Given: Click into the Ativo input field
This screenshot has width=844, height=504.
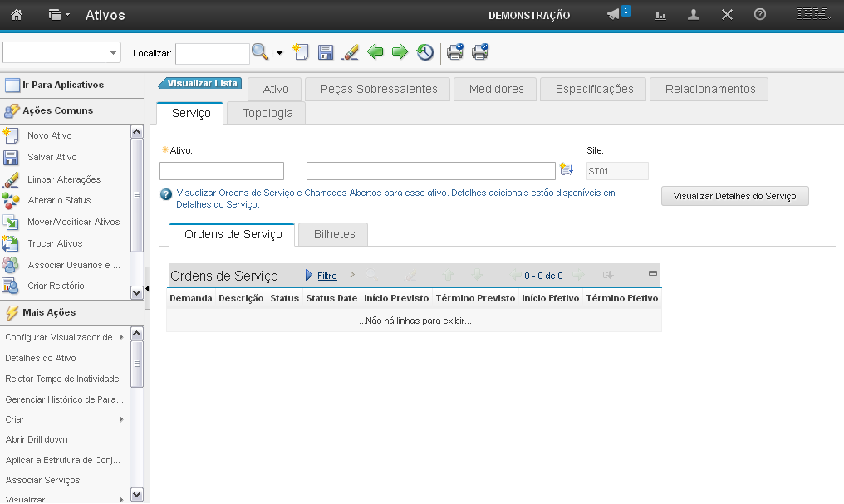Looking at the screenshot, I should coord(222,171).
